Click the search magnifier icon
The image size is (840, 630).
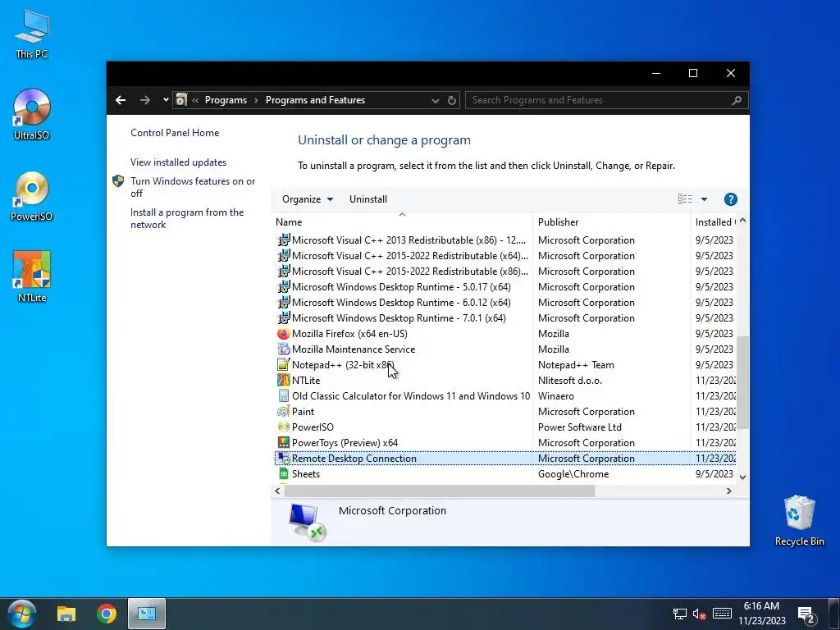coord(737,100)
